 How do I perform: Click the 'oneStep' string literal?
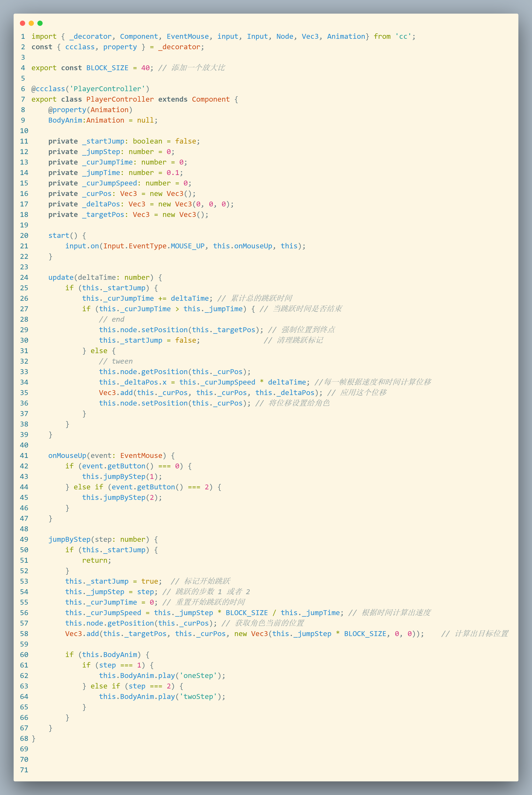click(x=198, y=676)
